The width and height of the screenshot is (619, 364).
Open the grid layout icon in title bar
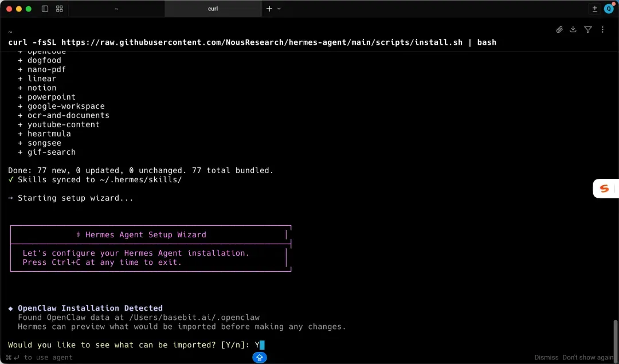[60, 9]
